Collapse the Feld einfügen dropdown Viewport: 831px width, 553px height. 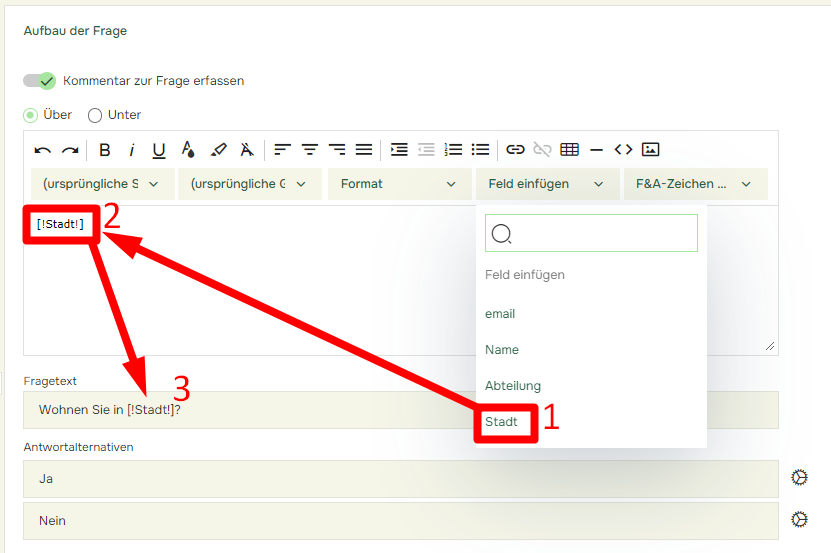click(547, 184)
